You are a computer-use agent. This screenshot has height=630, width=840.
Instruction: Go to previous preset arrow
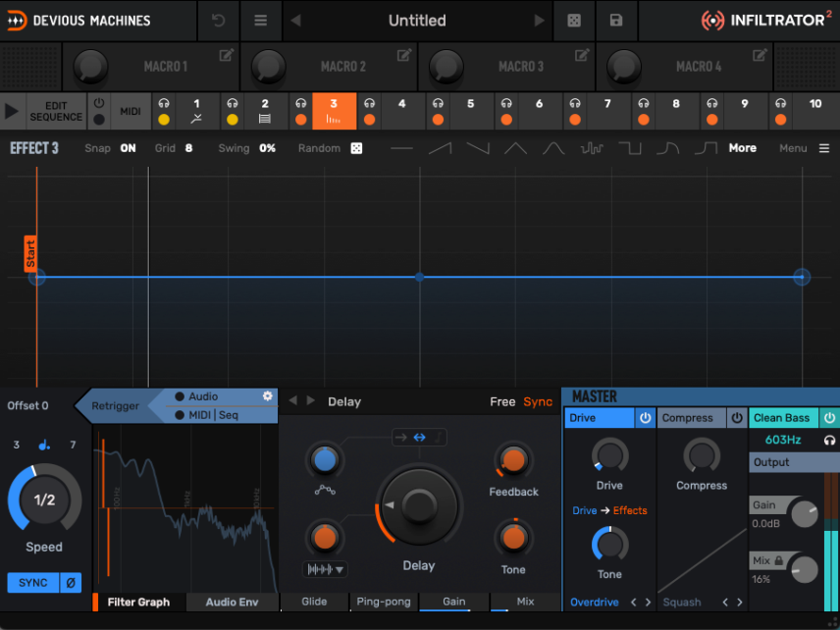coord(295,21)
